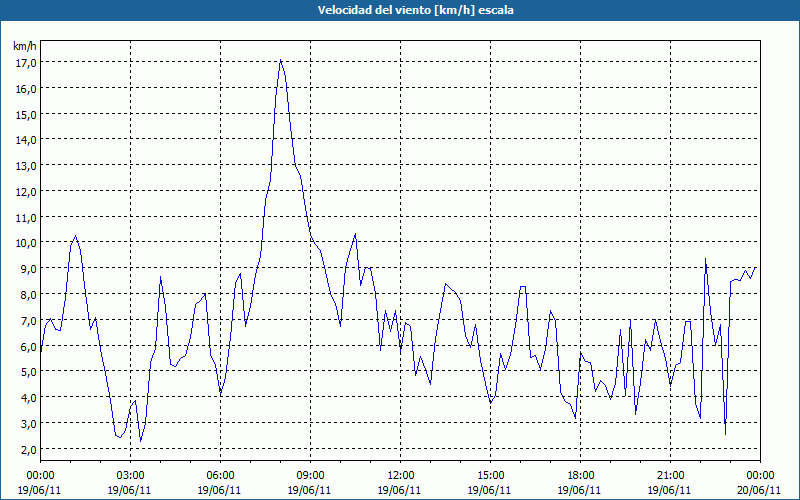Click the 2,0 Y-axis label
Screen dimensions: 800x500
coord(28,449)
